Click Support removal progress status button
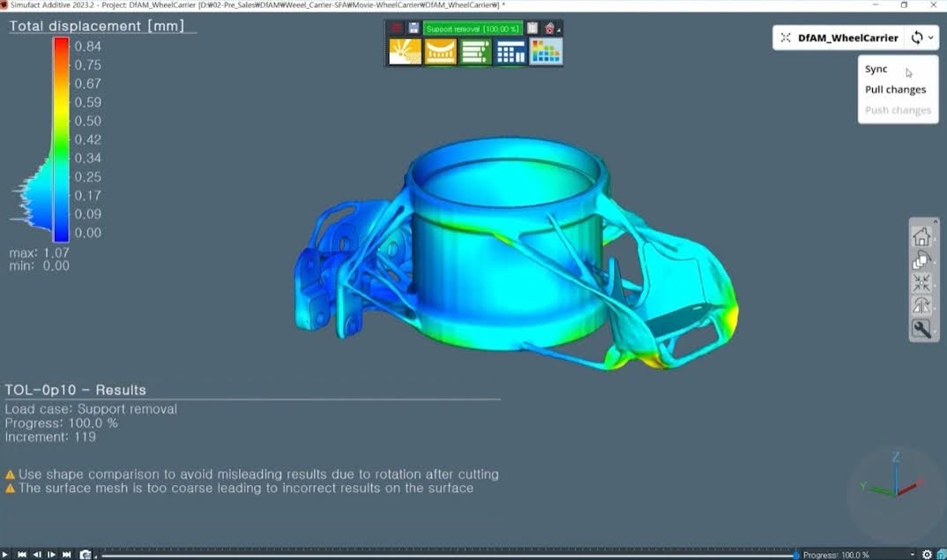Screen dimensions: 947x560 coord(473,29)
